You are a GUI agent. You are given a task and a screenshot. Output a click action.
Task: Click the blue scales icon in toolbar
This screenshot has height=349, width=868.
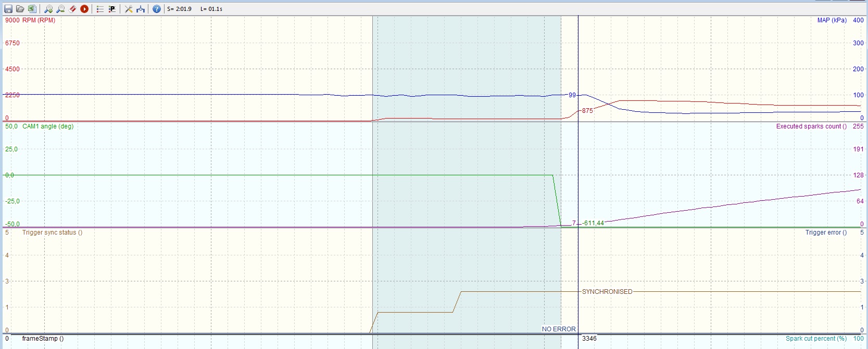[141, 9]
